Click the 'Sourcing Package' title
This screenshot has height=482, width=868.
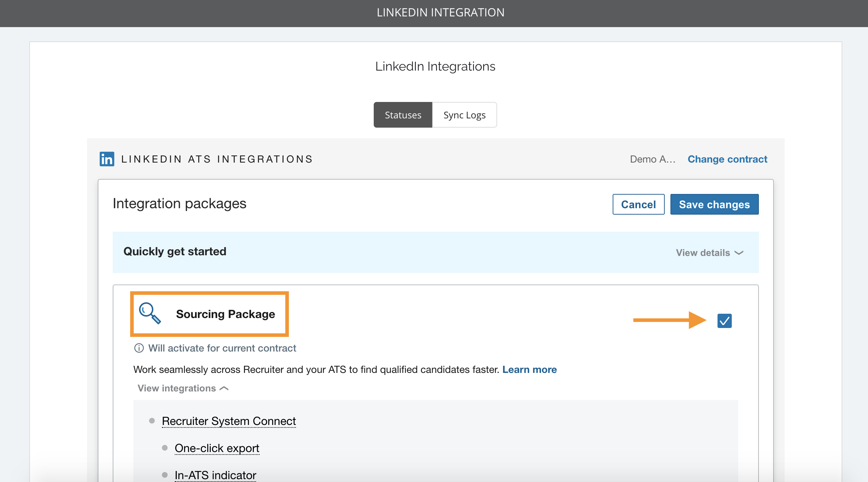225,314
